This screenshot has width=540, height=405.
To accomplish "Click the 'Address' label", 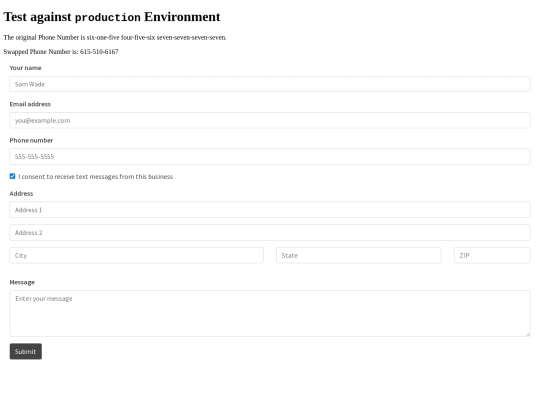I will pyautogui.click(x=21, y=194).
